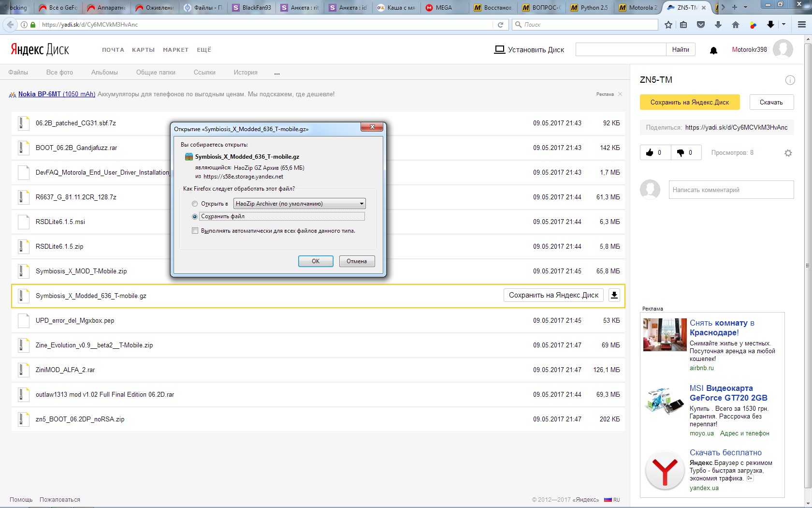Bookmark this page with star icon
Viewport: 812px width, 508px height.
668,25
